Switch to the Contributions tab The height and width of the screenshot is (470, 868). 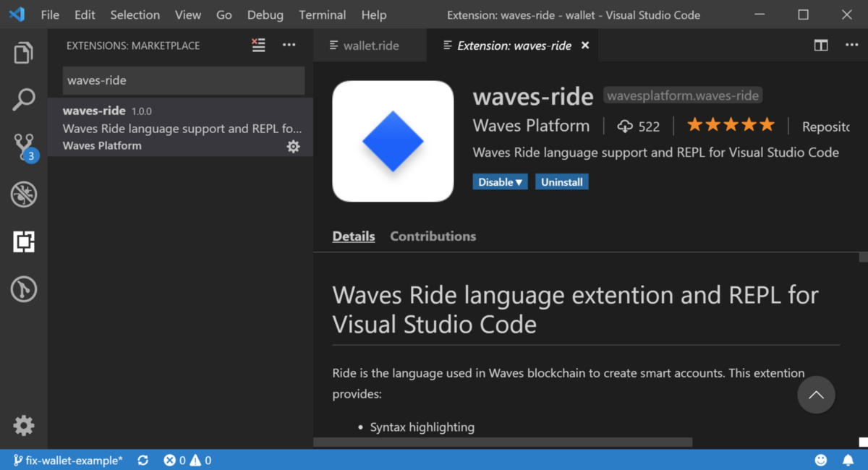click(433, 236)
